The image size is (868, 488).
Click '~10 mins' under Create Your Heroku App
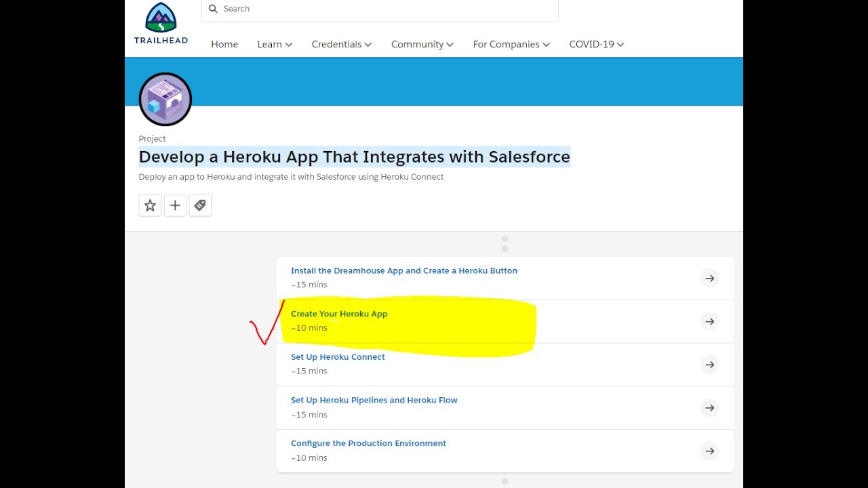coord(309,328)
